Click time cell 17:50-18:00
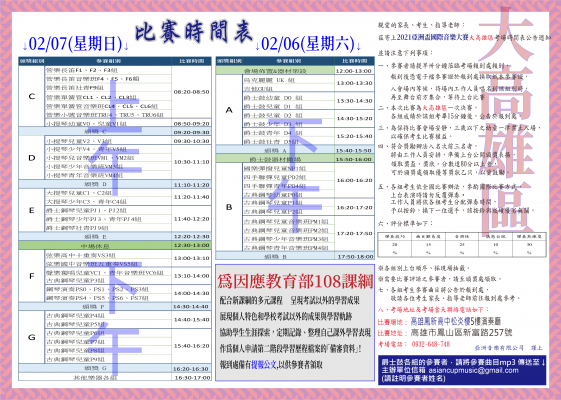Viewport: 561px width, 400px height. coord(354,256)
